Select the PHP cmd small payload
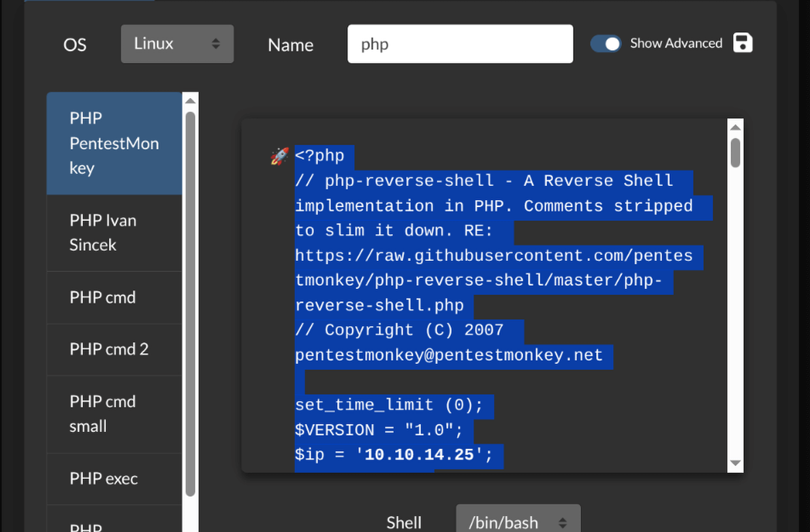The image size is (810, 532). click(x=114, y=414)
